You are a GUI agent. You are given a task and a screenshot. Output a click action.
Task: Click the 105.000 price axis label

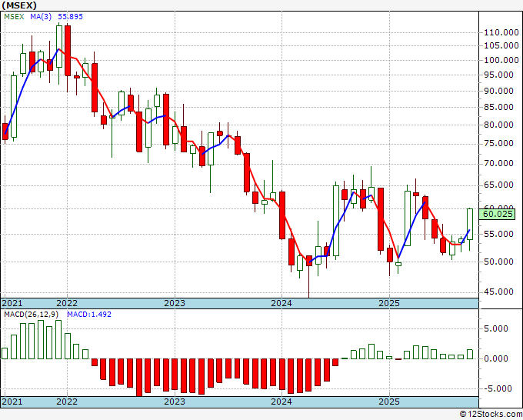point(501,45)
